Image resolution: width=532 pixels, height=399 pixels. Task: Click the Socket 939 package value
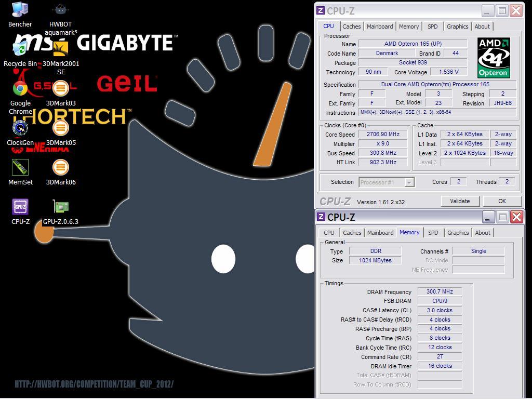[x=413, y=62]
